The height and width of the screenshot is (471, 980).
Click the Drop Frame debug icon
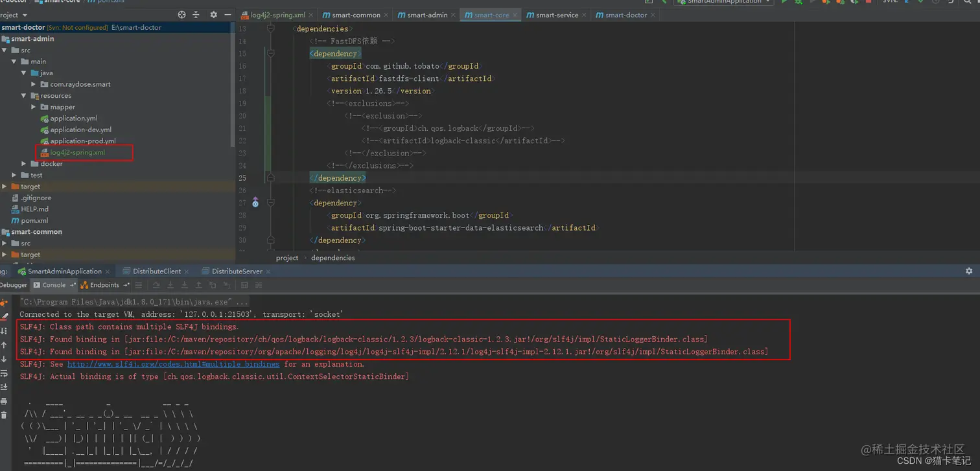click(x=213, y=285)
